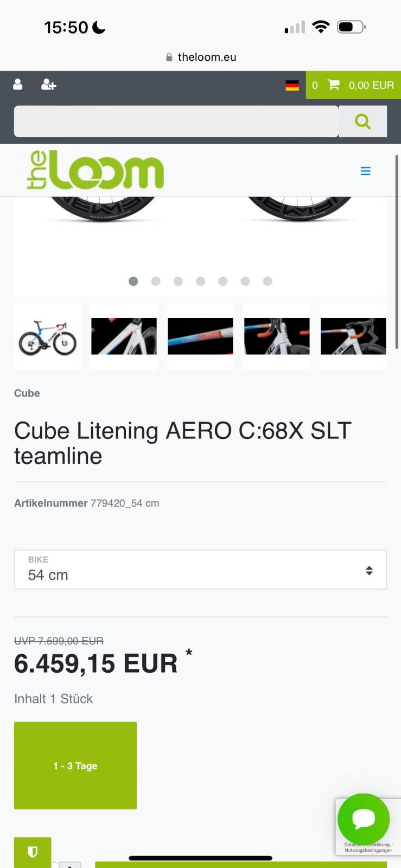Open the 0,00 EUR cart total
This screenshot has height=868, width=401.
(371, 85)
